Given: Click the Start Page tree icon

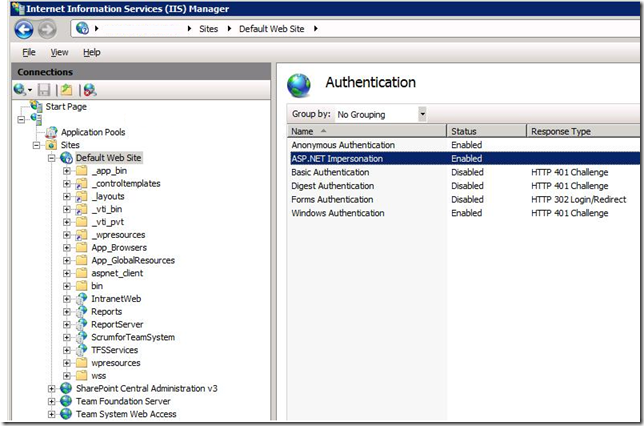Looking at the screenshot, I should [36, 106].
